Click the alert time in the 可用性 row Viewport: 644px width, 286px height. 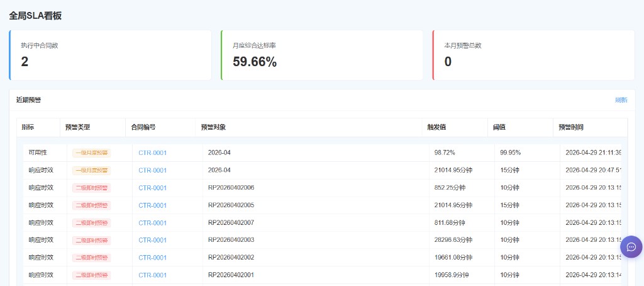(x=594, y=152)
